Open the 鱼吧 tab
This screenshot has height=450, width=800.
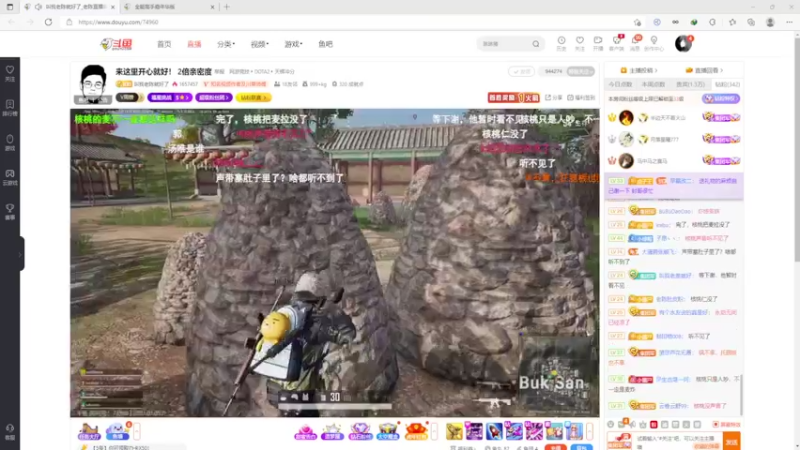tap(326, 44)
